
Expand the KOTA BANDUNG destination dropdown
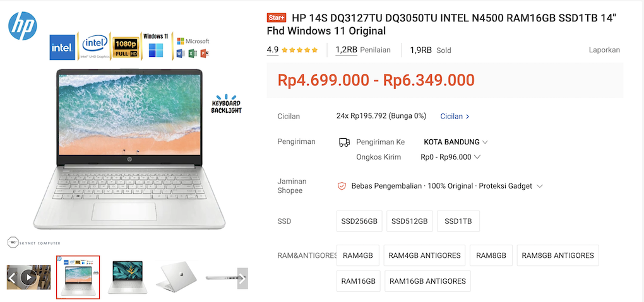[x=456, y=142]
